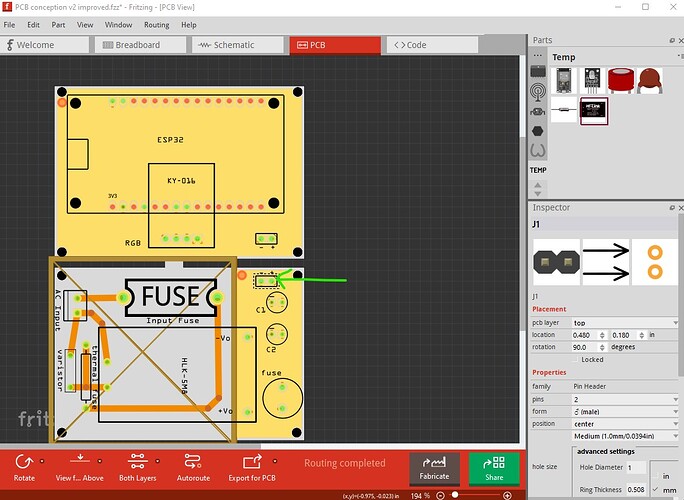
Task: Select brown ceramic capacitor part thumbnail
Action: point(650,80)
